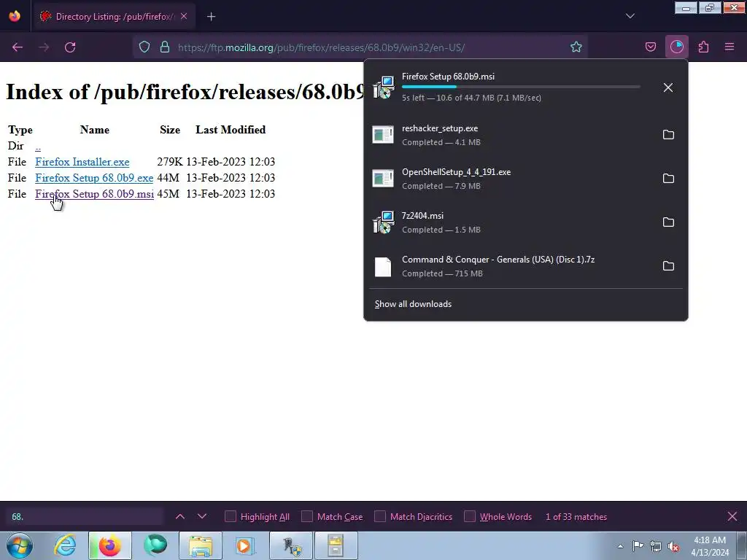Image resolution: width=747 pixels, height=560 pixels.
Task: Open tracking protection shield icon
Action: point(144,47)
